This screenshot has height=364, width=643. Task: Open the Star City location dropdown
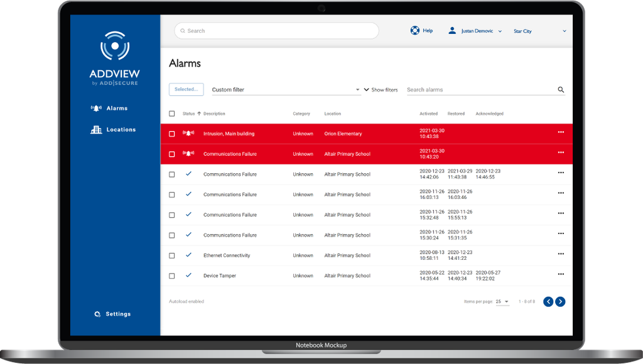click(x=539, y=31)
